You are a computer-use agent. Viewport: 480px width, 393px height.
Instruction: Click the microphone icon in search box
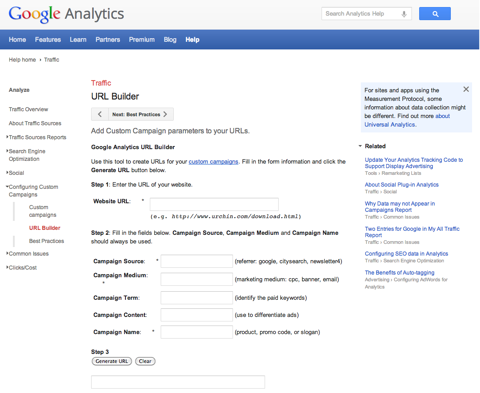[404, 14]
